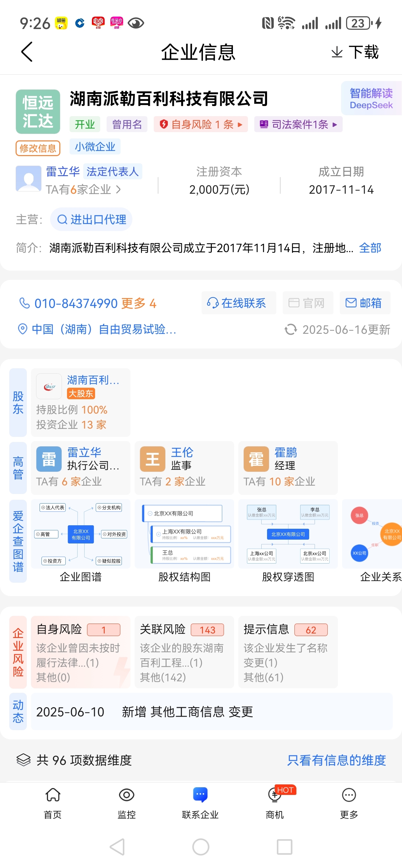Tap the refresh icon beside 2025-06-16更新
The height and width of the screenshot is (868, 402).
coord(291,330)
